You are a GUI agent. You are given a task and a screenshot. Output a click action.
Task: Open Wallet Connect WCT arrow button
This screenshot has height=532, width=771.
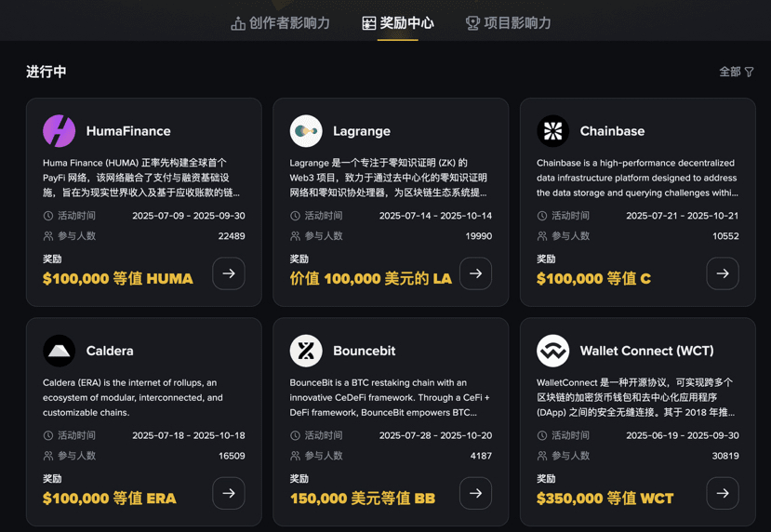point(723,493)
